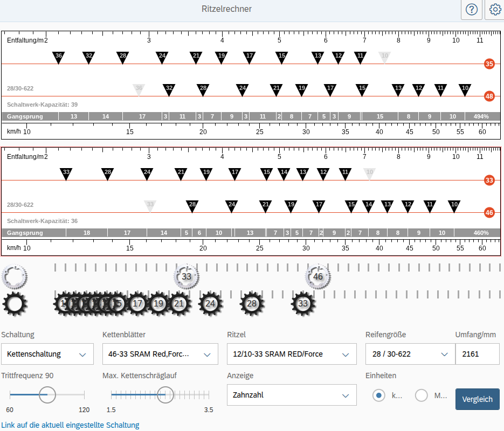Image resolution: width=504 pixels, height=431 pixels.
Task: Open the Reifengröße 28 / 30-622 dropdown
Action: point(410,354)
